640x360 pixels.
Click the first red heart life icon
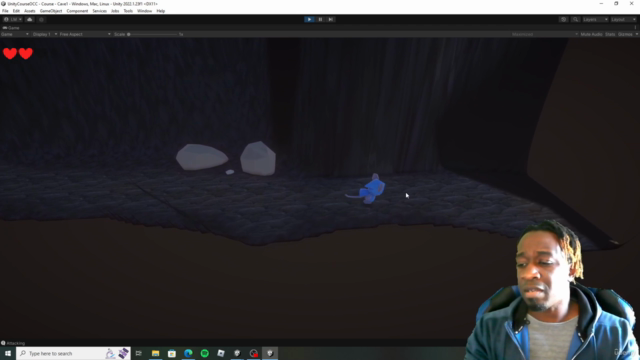click(10, 53)
